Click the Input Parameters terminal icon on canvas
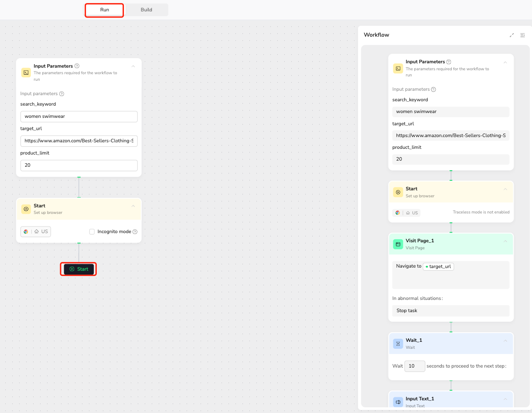Image resolution: width=532 pixels, height=413 pixels. pyautogui.click(x=26, y=72)
